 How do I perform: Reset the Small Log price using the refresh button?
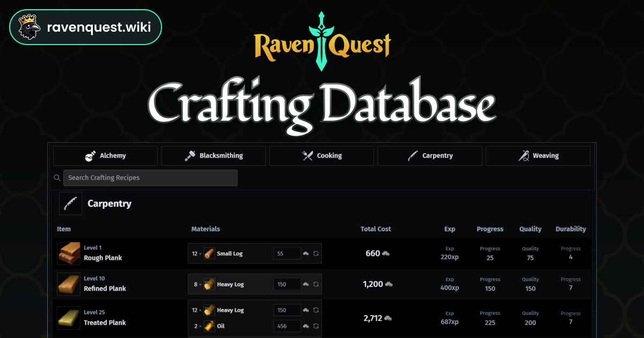click(x=316, y=254)
